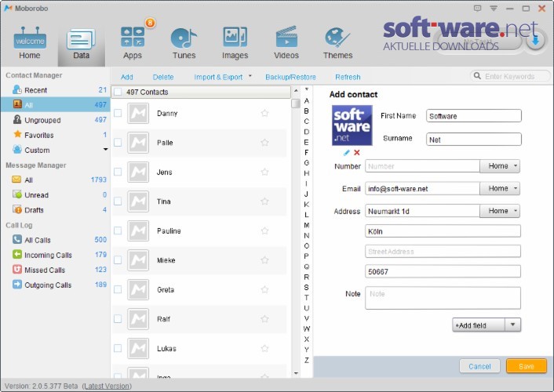Click the search magnifier icon

pyautogui.click(x=477, y=76)
